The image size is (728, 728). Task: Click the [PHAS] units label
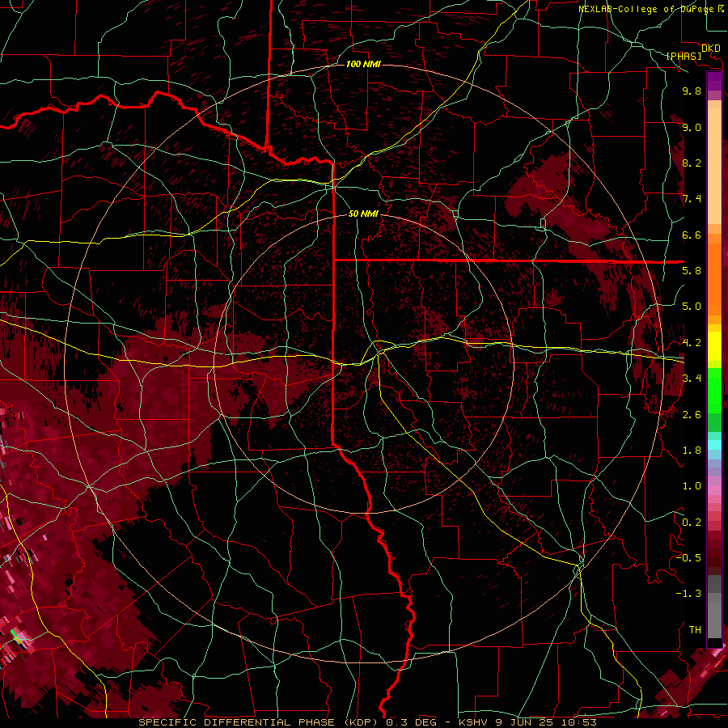click(684, 56)
